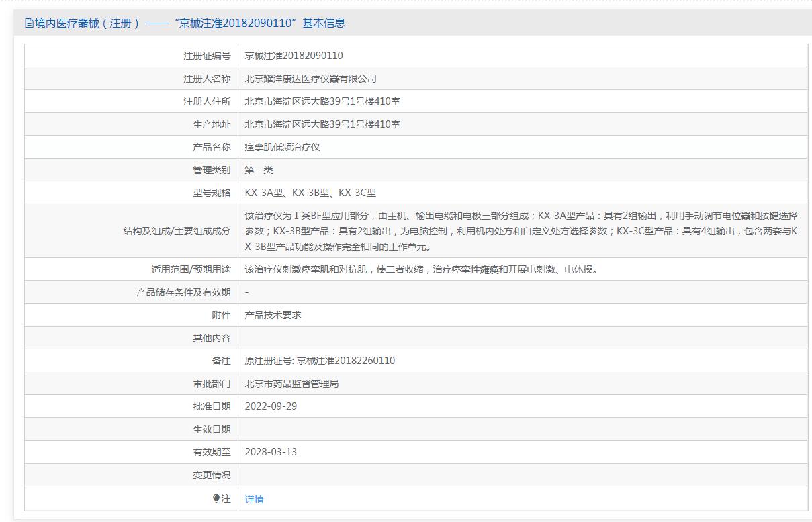Click the 变更情况 row label
Viewport: 812px width, 522px height.
tap(212, 475)
